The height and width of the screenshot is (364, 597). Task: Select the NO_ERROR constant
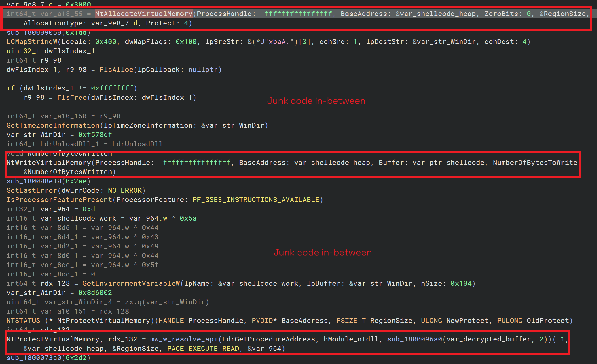point(125,190)
